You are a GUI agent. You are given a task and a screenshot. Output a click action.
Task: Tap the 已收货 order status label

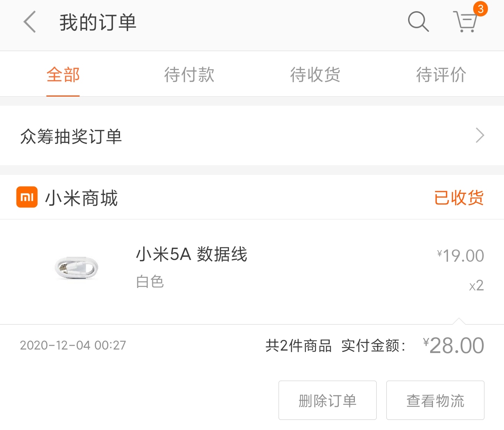[459, 198]
